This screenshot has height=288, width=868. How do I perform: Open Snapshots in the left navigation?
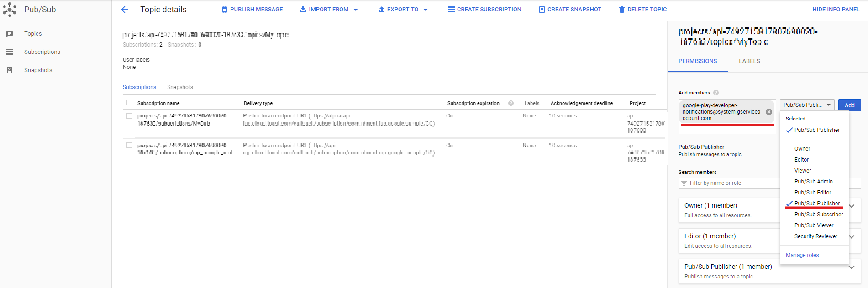pos(38,70)
